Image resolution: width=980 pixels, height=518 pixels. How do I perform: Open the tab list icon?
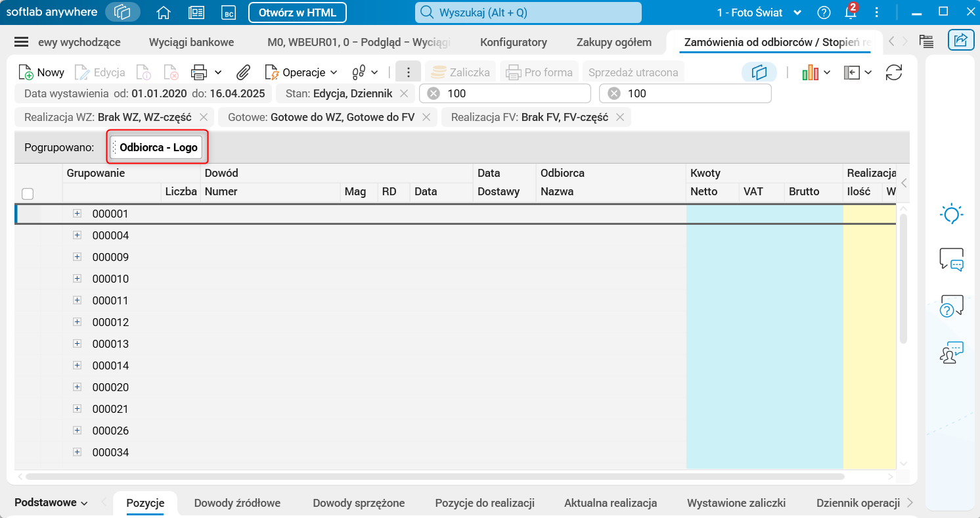[x=927, y=41]
